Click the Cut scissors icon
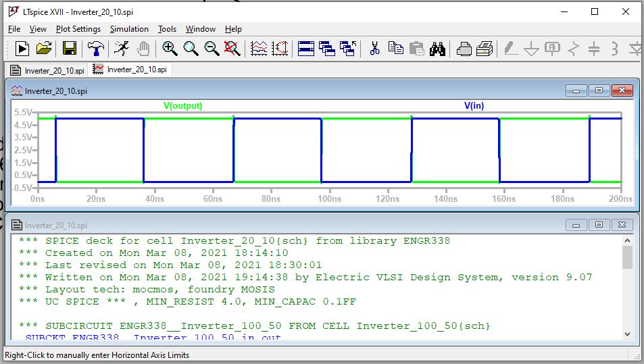The width and height of the screenshot is (644, 364). [x=374, y=49]
